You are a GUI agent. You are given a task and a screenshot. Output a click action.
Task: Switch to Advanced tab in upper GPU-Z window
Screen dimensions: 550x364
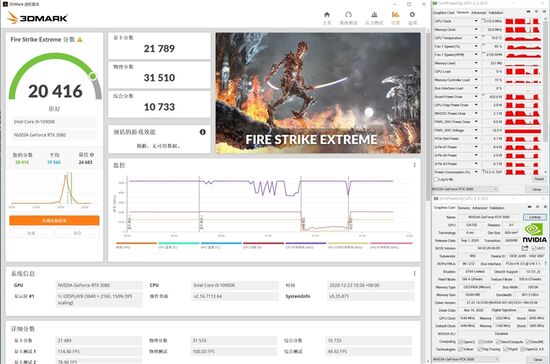(478, 13)
